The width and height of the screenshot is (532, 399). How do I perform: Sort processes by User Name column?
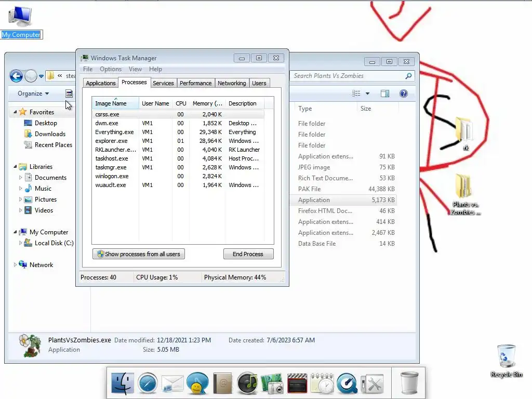pyautogui.click(x=155, y=103)
